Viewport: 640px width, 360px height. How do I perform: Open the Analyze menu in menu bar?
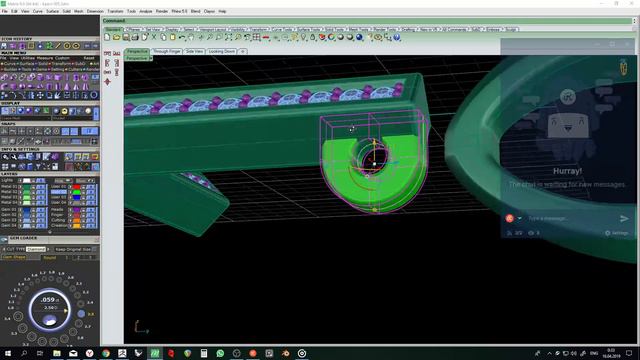click(145, 11)
